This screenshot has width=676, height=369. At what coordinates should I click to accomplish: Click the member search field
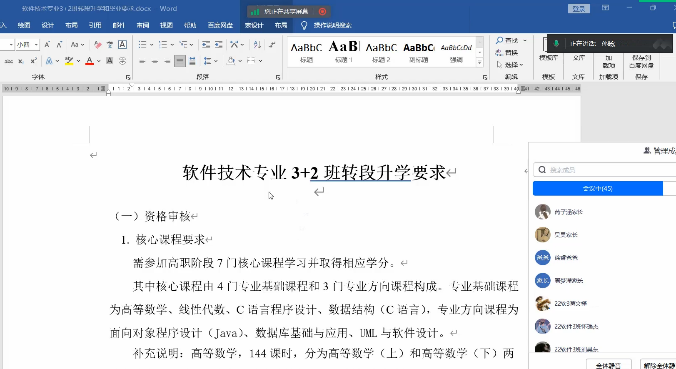pos(605,170)
